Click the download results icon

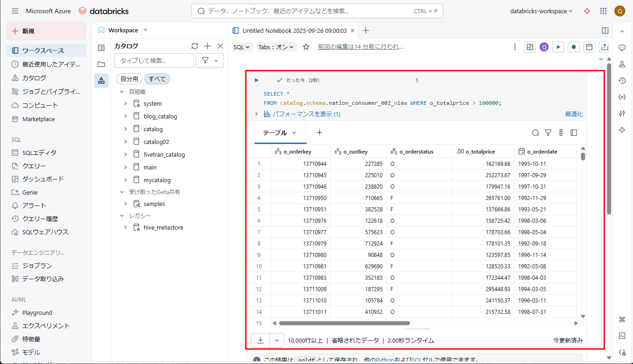tap(260, 340)
